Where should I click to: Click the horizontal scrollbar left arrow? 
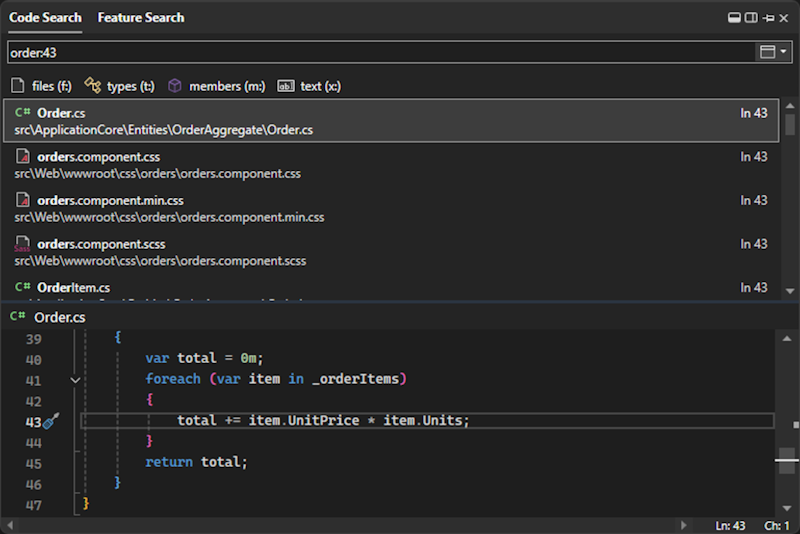point(10,525)
